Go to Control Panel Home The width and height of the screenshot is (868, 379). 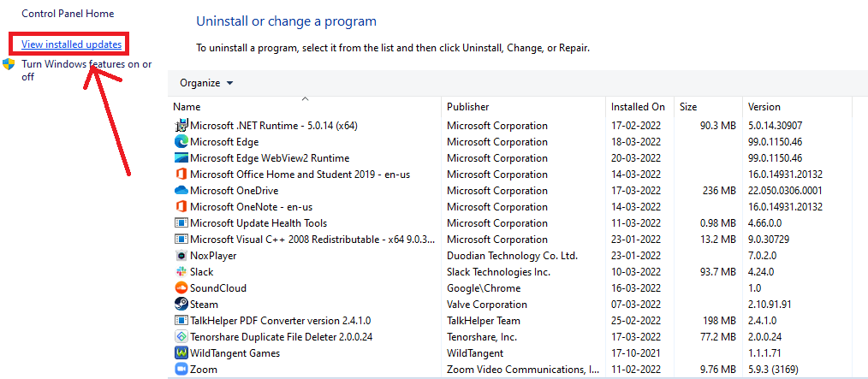68,14
